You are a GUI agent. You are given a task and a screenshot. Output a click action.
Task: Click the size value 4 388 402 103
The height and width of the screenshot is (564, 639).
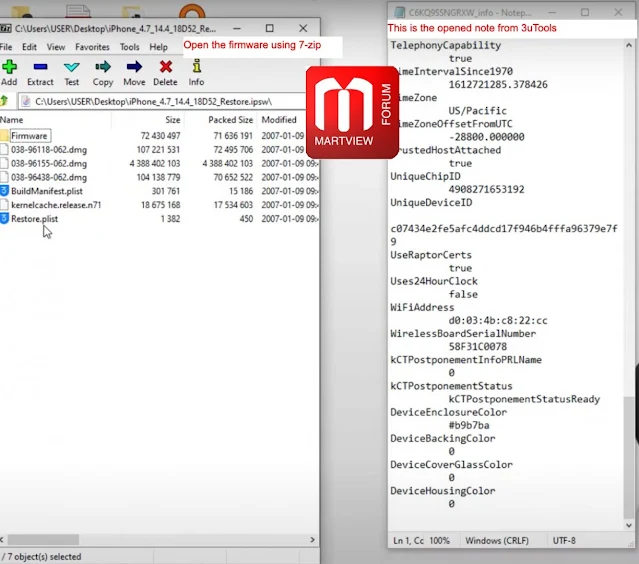click(x=155, y=163)
